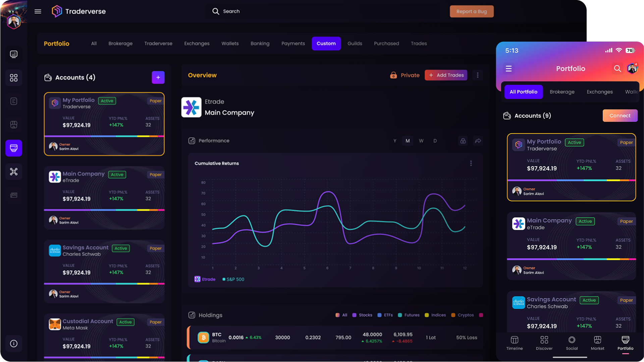Click the lock icon on Performance chart

coord(463,141)
